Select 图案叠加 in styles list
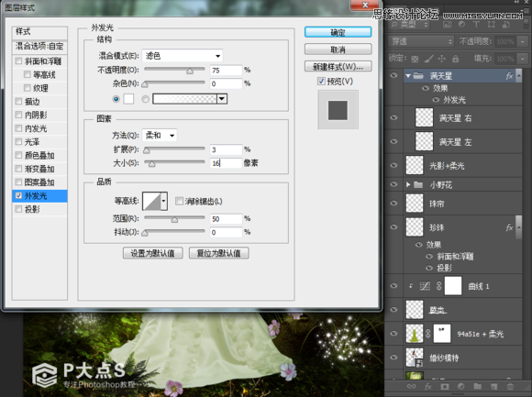 pyautogui.click(x=39, y=182)
